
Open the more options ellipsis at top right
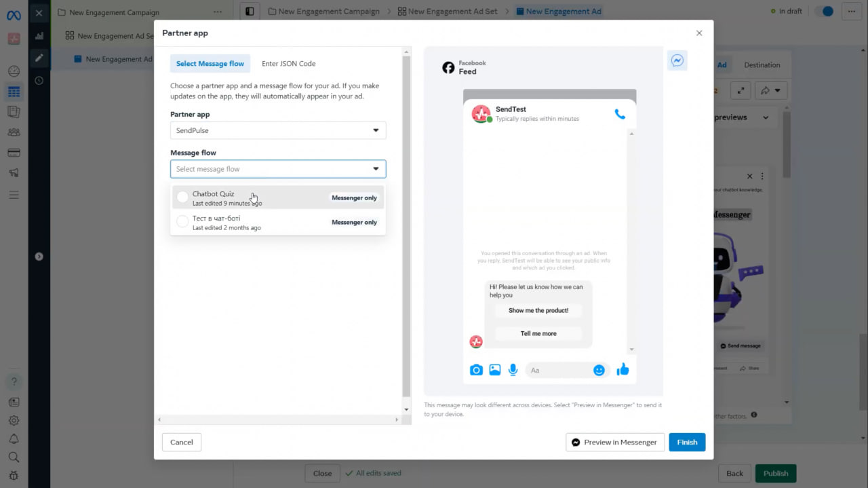(x=852, y=12)
